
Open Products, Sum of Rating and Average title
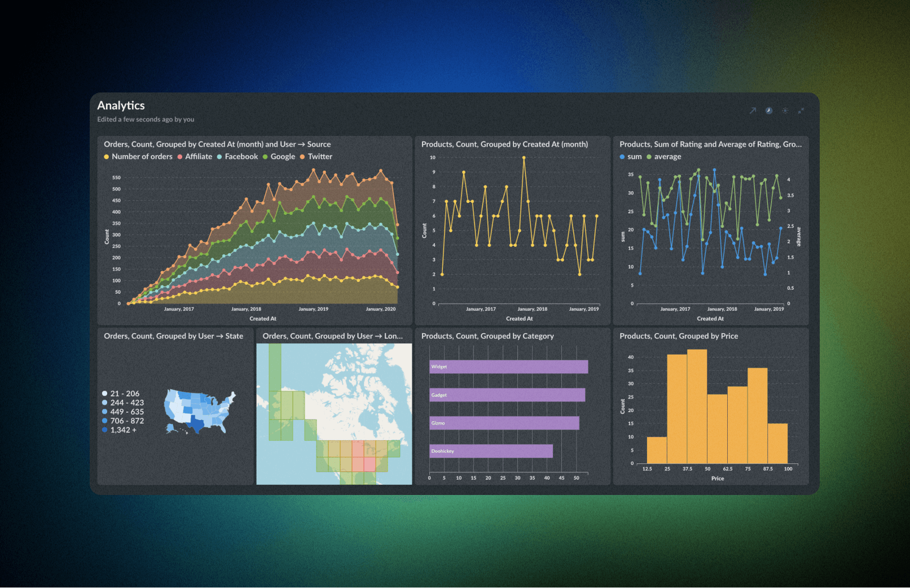[x=710, y=144]
